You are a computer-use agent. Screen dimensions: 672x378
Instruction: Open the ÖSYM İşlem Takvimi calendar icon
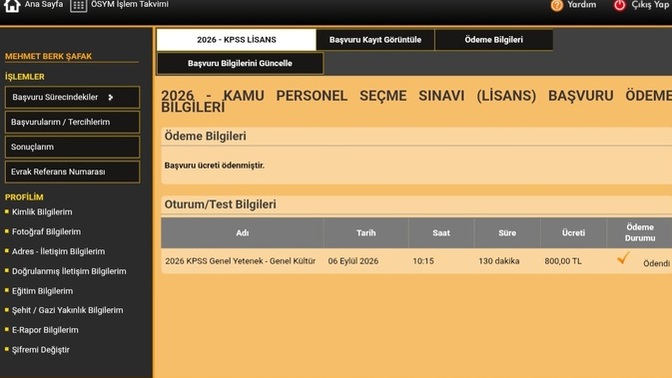tap(78, 6)
